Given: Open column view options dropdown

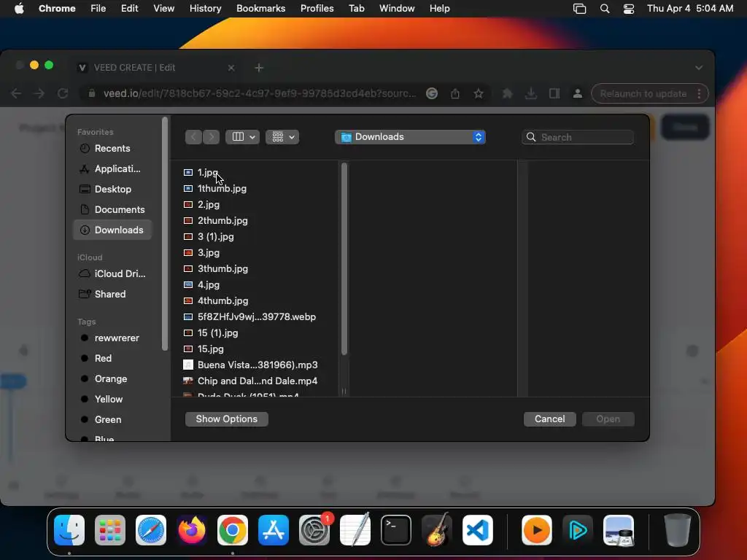Looking at the screenshot, I should pos(242,137).
